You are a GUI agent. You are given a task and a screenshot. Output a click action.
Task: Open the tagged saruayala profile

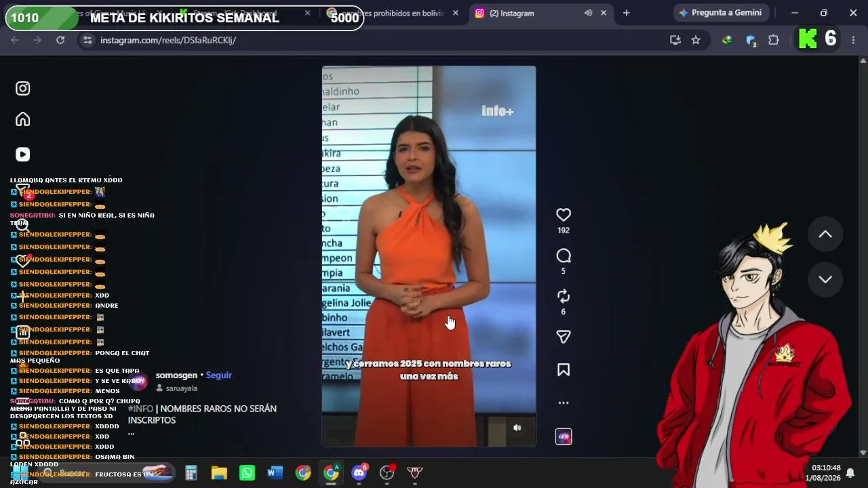tap(181, 388)
